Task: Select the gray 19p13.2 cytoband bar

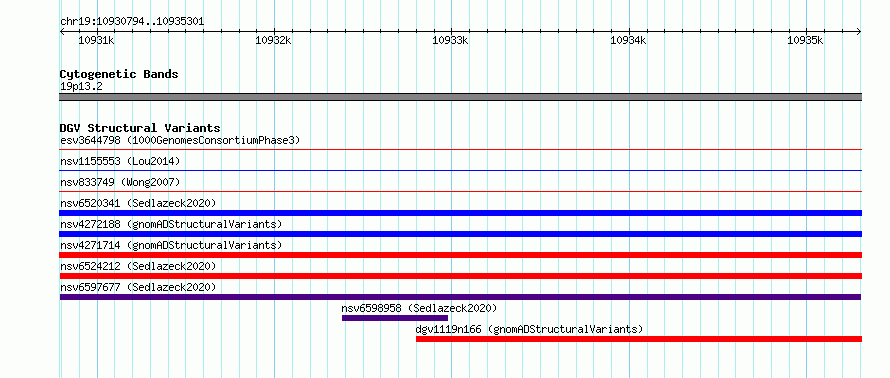Action: (x=460, y=97)
